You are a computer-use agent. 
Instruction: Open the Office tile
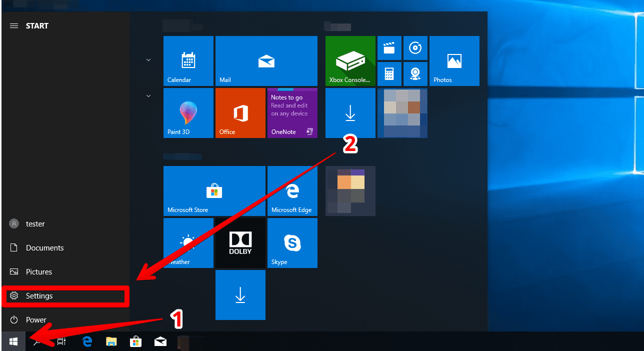(x=240, y=113)
